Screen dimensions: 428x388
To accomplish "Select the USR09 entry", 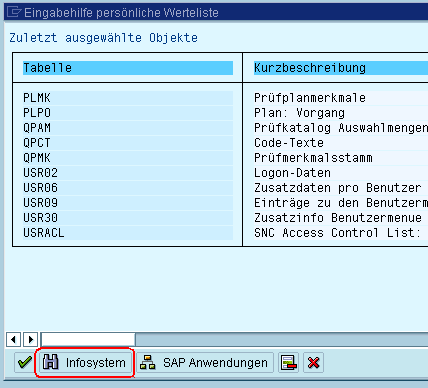I will tap(128, 203).
